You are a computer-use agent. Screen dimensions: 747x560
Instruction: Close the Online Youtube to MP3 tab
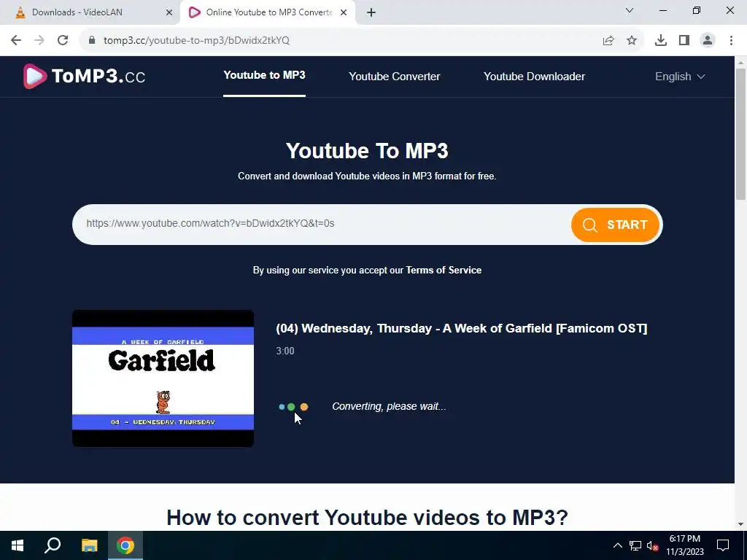(x=344, y=13)
